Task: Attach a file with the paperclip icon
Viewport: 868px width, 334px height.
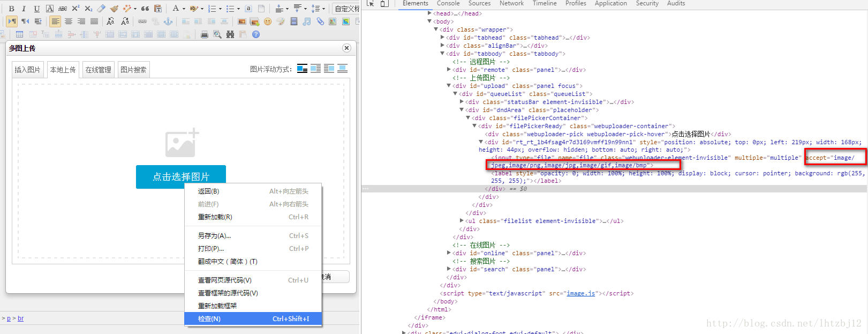Action: click(320, 21)
